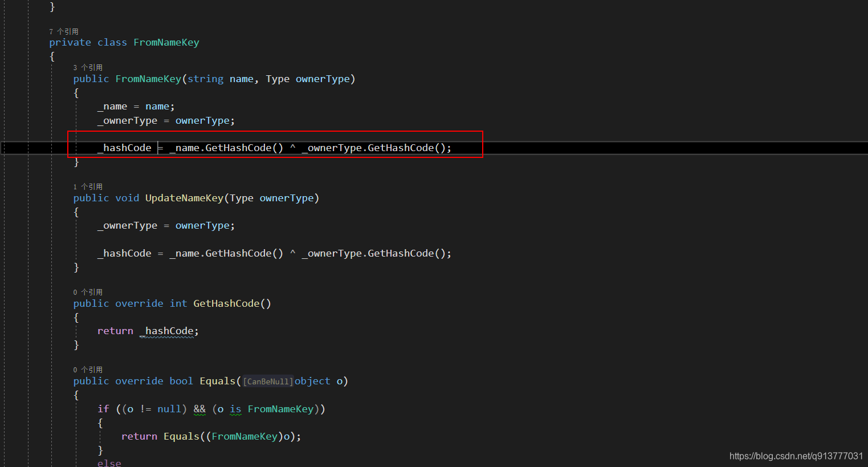The height and width of the screenshot is (467, 868).
Task: Click the Equals call in "return Equals(...)"
Action: pyautogui.click(x=181, y=436)
